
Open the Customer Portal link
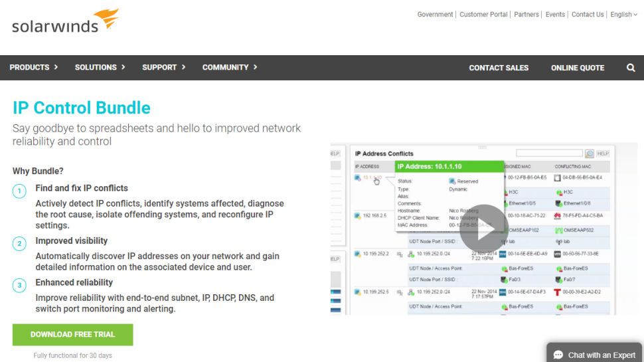483,15
